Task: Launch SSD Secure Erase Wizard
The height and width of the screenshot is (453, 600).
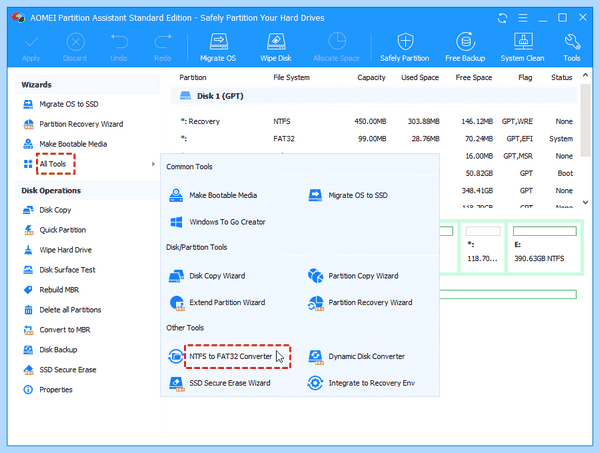Action: point(230,383)
